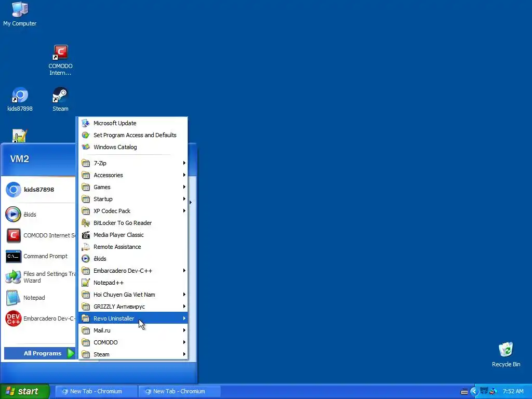This screenshot has width=532, height=399.
Task: Click Embarcadero Dev-C++ icon in Start menu
Action: [x=13, y=318]
